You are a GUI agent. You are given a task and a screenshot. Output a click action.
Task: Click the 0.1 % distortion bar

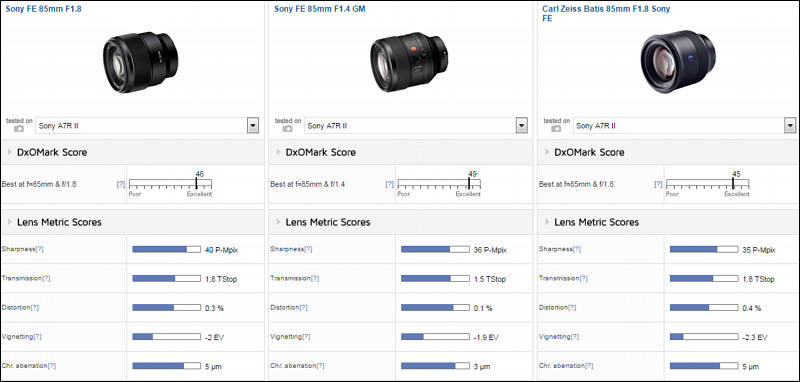pos(435,308)
